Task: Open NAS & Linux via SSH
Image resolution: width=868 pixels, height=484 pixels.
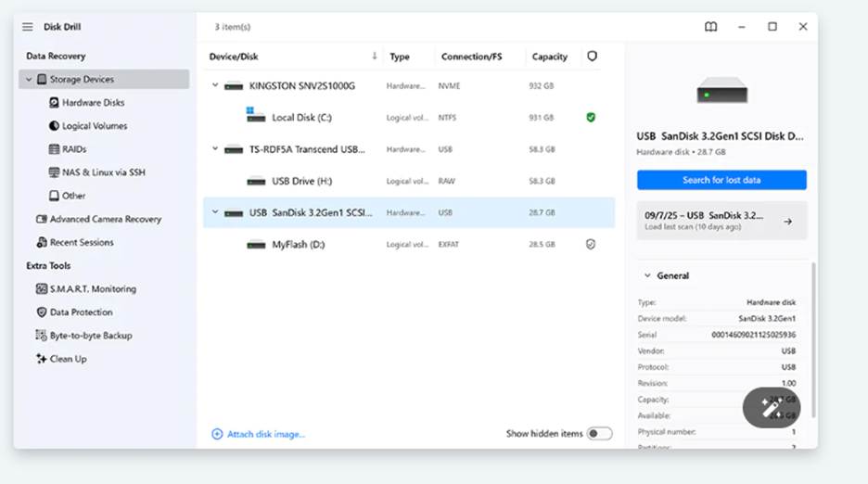Action: pos(104,172)
